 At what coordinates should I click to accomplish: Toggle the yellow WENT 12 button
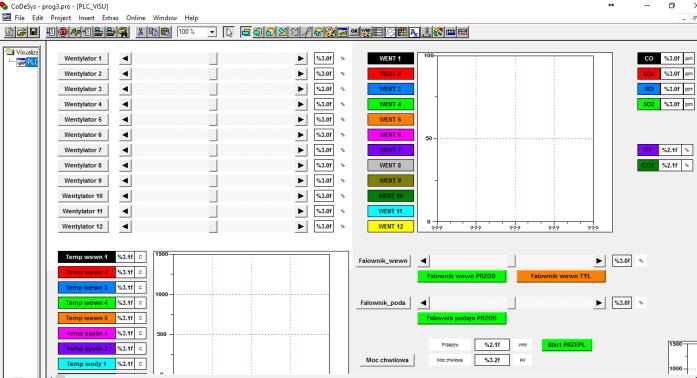[x=391, y=226]
